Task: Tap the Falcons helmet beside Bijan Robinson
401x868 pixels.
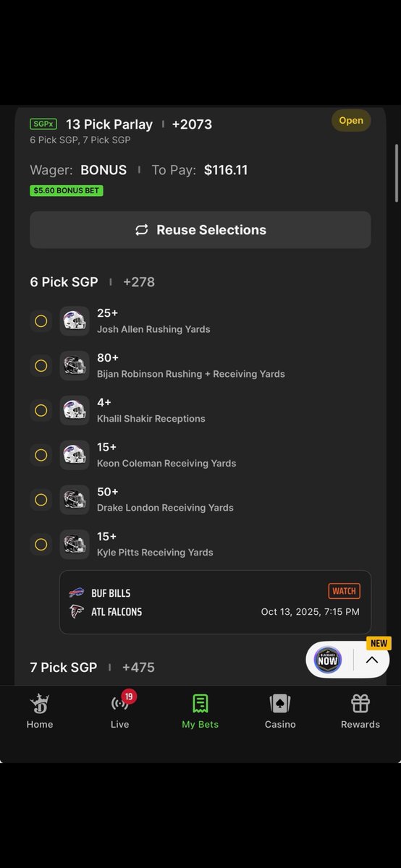Action: click(75, 366)
